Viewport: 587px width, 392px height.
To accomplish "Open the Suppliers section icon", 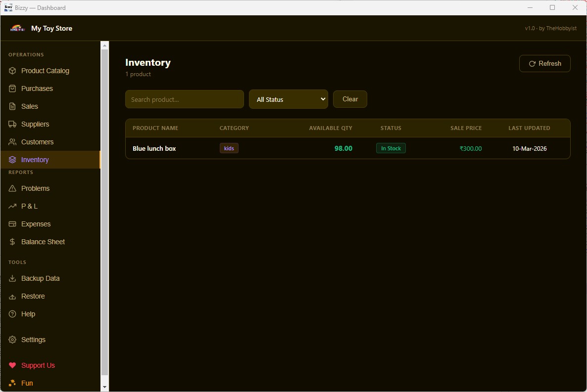I will point(12,124).
